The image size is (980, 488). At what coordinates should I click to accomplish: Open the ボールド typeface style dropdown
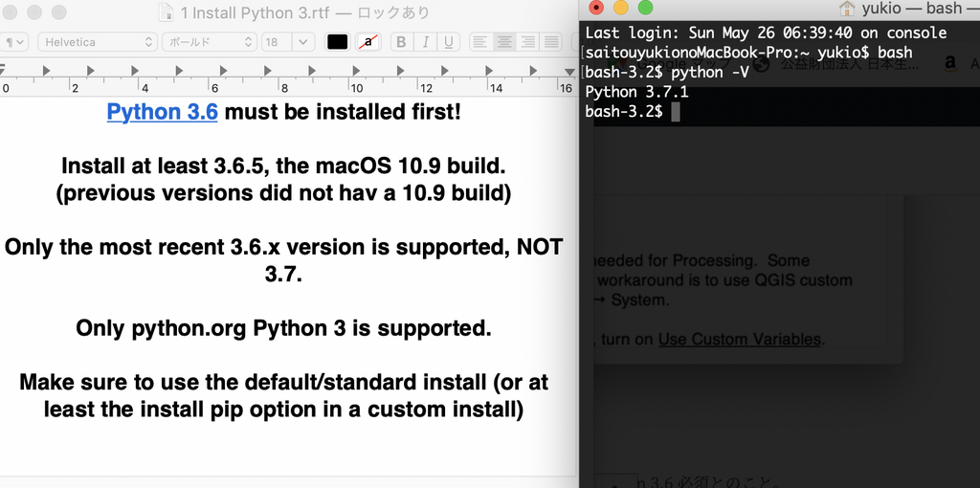(x=209, y=42)
